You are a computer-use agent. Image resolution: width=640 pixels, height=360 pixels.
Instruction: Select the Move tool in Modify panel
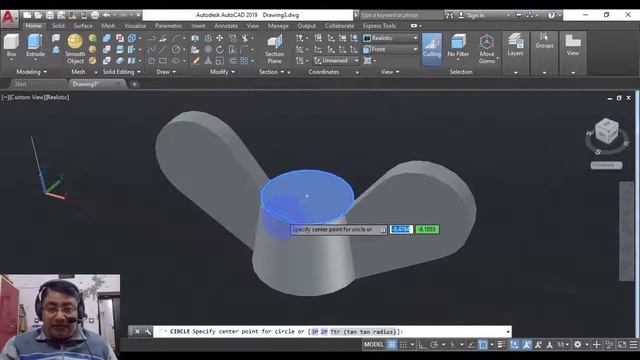[220, 38]
